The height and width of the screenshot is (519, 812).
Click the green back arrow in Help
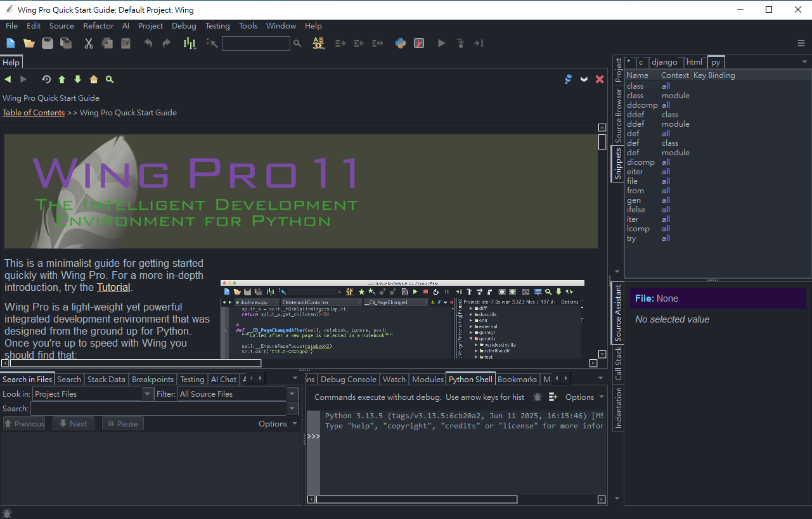point(8,79)
